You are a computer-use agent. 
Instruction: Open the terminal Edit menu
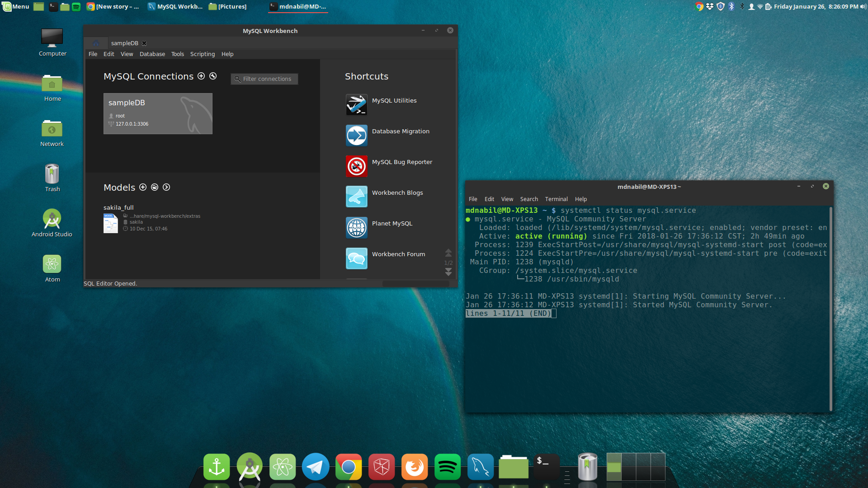(x=489, y=199)
